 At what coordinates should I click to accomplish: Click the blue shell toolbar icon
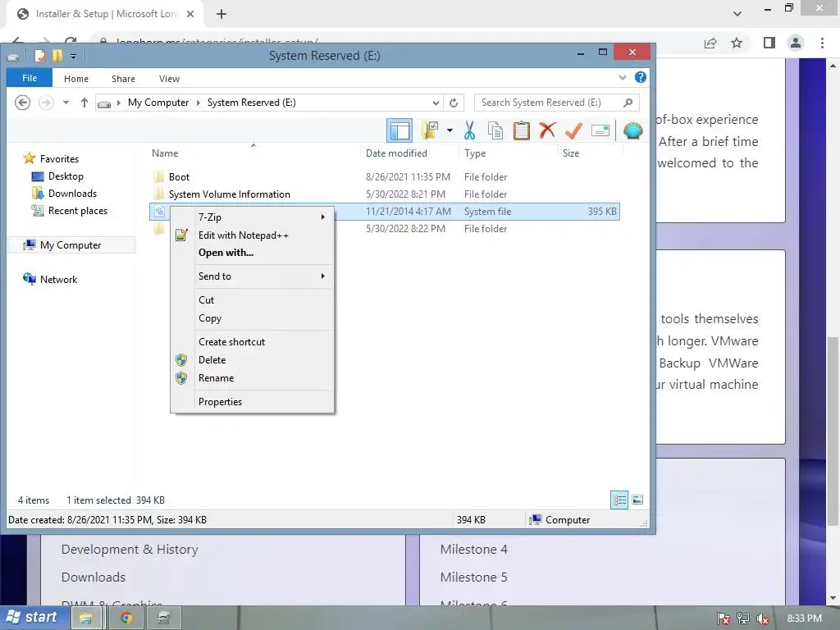632,130
